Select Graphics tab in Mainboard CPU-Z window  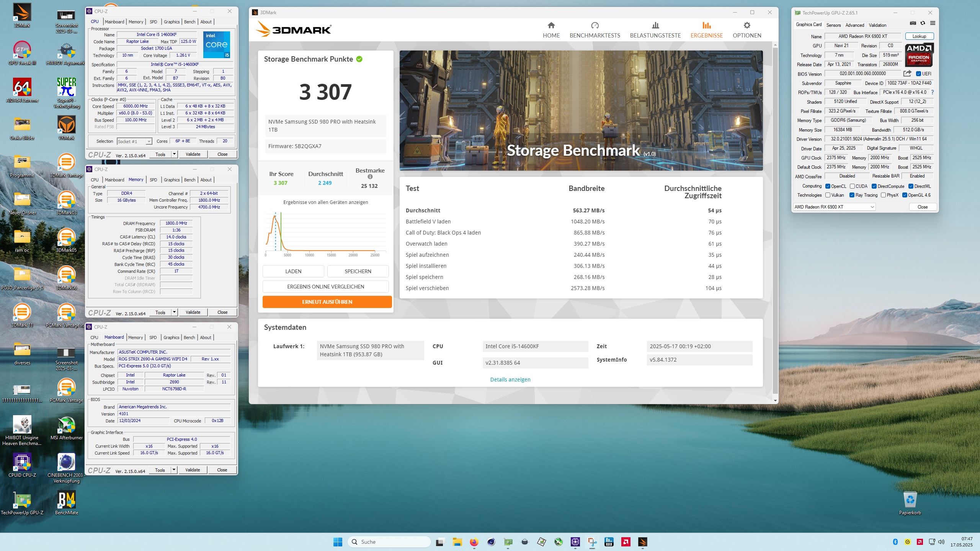coord(171,337)
